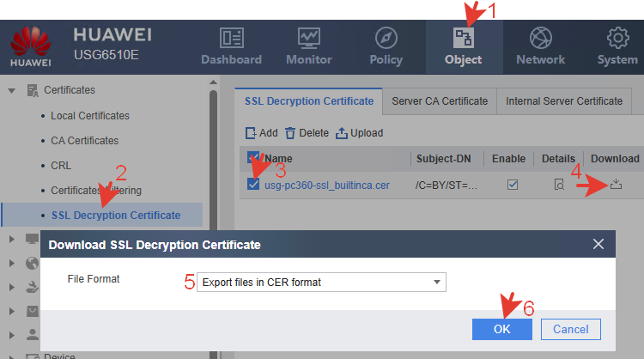The image size is (644, 359).
Task: Select CRL in sidebar
Action: tap(61, 166)
